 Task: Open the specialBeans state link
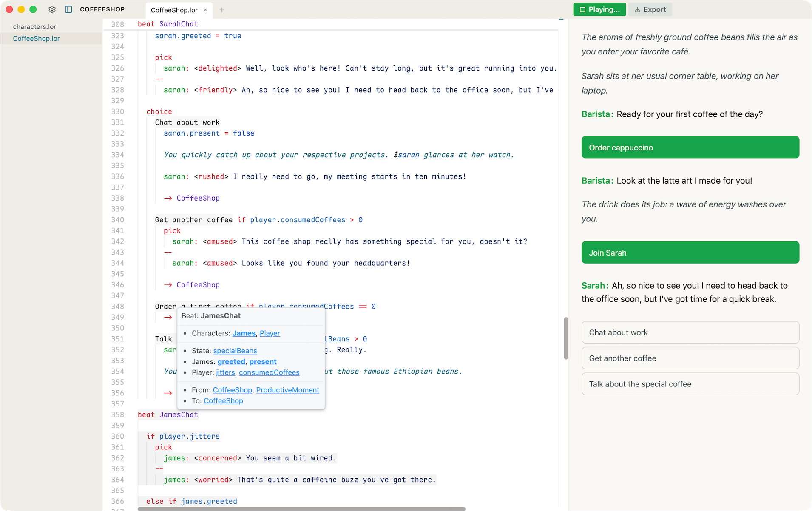tap(235, 351)
